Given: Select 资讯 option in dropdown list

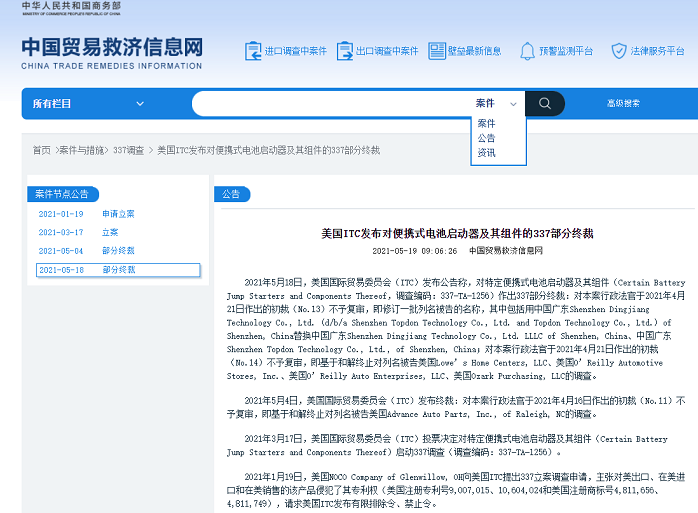Looking at the screenshot, I should coord(487,153).
